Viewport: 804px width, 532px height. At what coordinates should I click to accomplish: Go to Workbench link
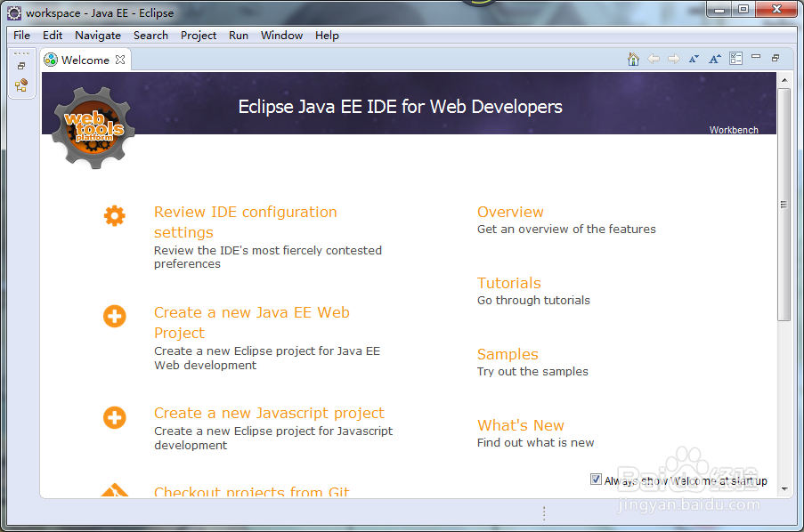(x=734, y=130)
